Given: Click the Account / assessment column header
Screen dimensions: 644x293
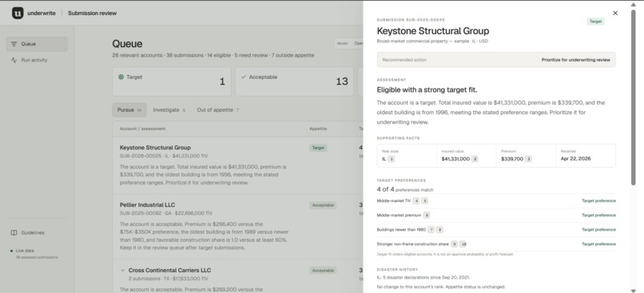Looking at the screenshot, I should tap(142, 129).
